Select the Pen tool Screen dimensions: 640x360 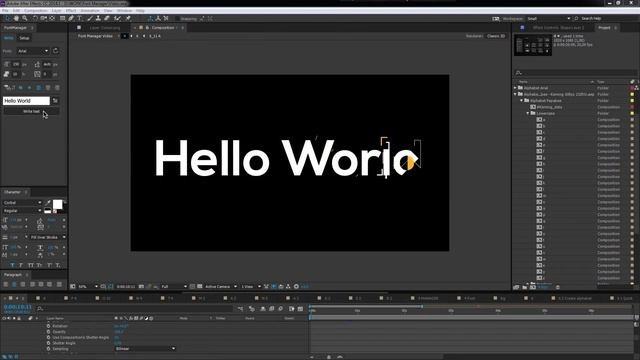coord(71,18)
